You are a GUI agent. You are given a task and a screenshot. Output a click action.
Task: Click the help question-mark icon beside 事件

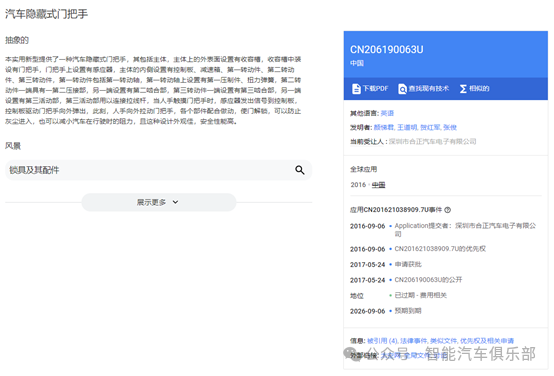tap(448, 210)
